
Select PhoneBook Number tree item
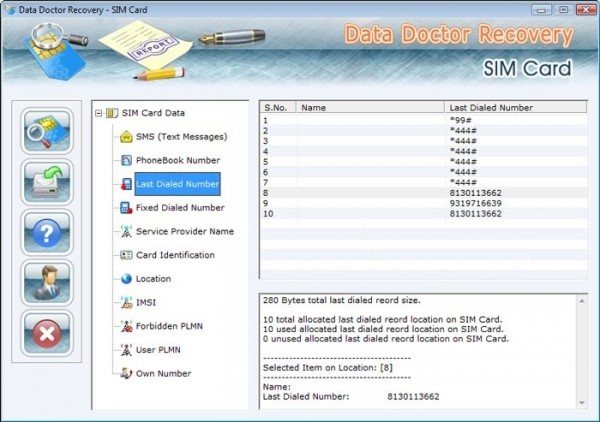tap(178, 160)
